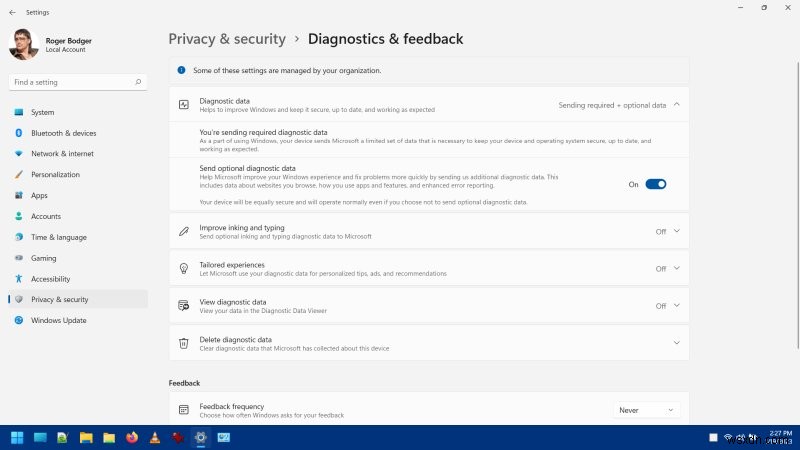
Task: Expand Tailored experiences section
Action: [x=677, y=268]
